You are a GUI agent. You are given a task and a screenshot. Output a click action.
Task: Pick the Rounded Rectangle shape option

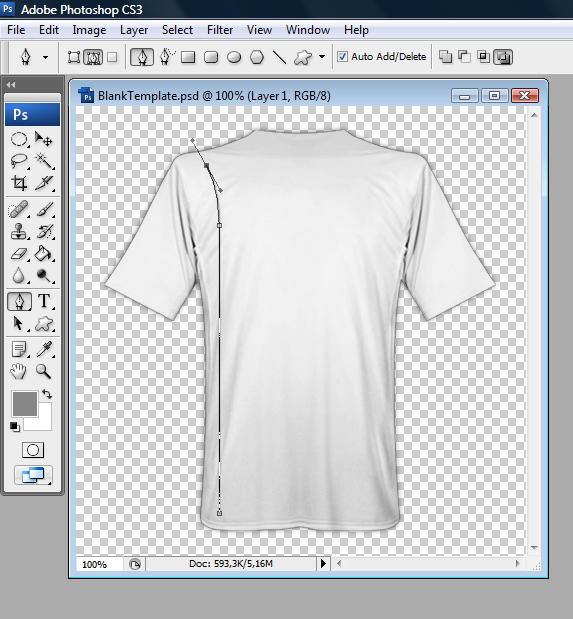pyautogui.click(x=211, y=57)
